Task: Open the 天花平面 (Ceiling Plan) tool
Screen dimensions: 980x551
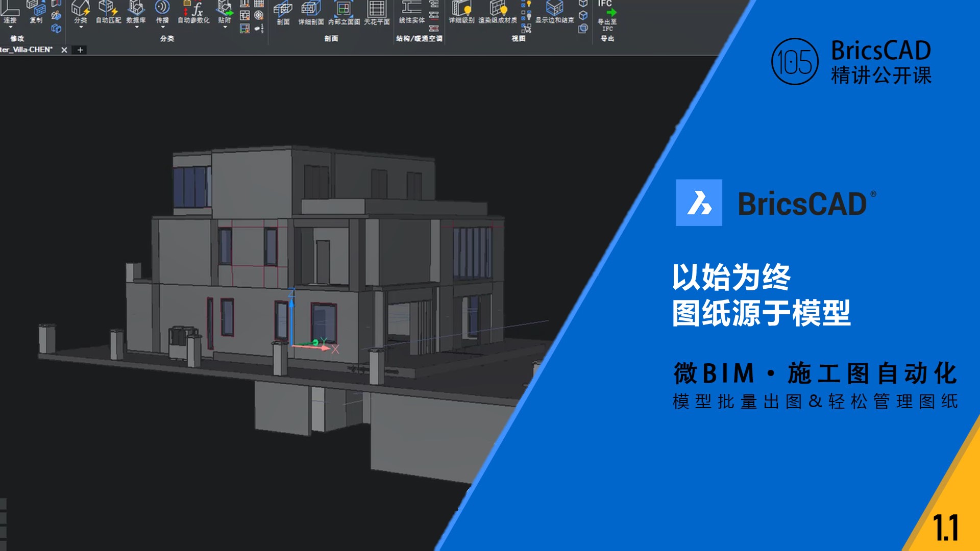Action: click(x=377, y=9)
